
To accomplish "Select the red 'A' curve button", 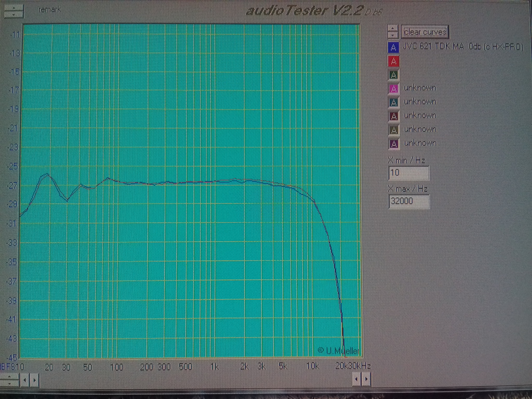I will point(393,61).
